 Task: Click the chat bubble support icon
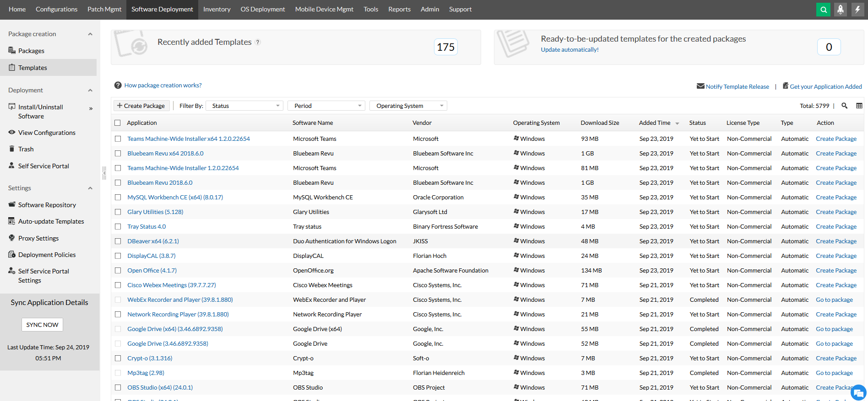click(x=858, y=392)
